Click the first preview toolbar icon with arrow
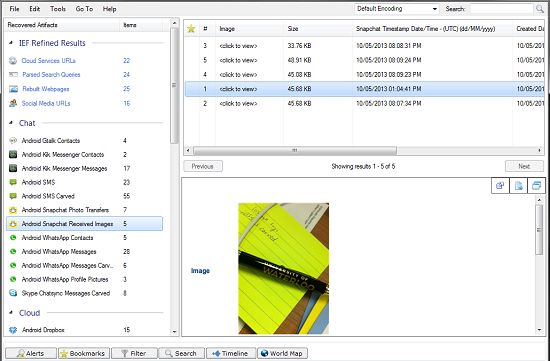This screenshot has height=361, width=550. click(x=501, y=186)
